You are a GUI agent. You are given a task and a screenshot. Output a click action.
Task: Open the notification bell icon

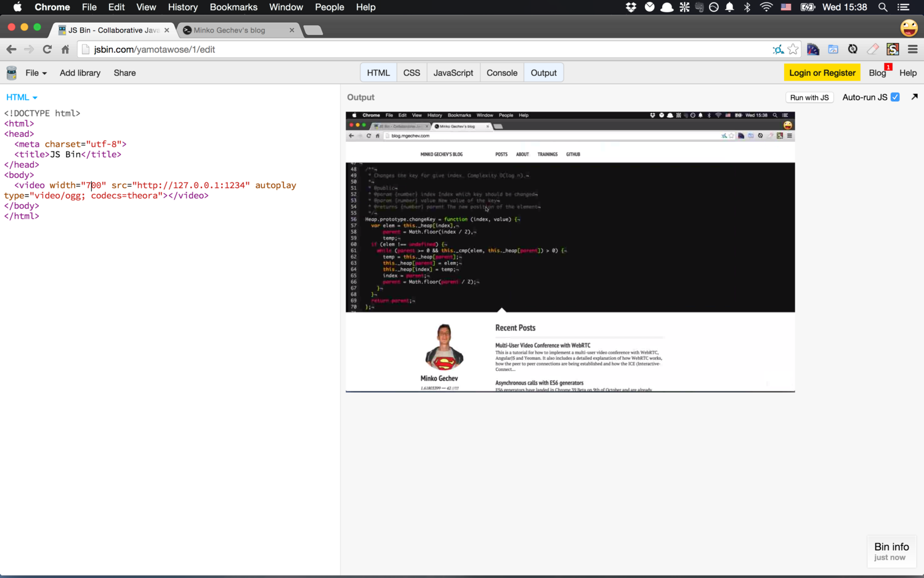click(x=730, y=7)
